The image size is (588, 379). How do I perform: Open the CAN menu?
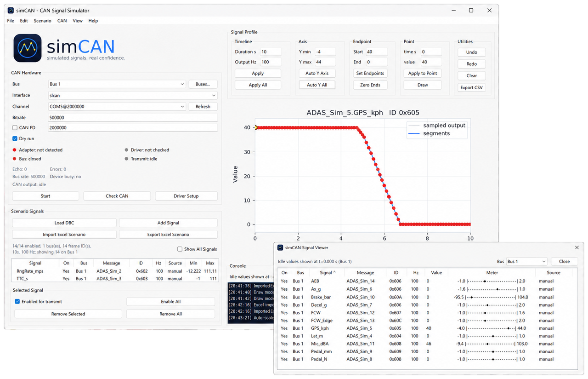coord(62,21)
